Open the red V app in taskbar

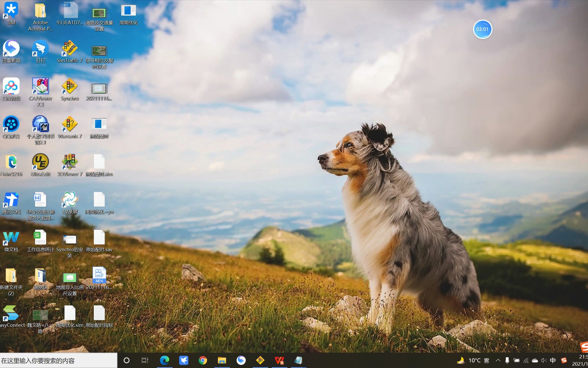pos(279,360)
